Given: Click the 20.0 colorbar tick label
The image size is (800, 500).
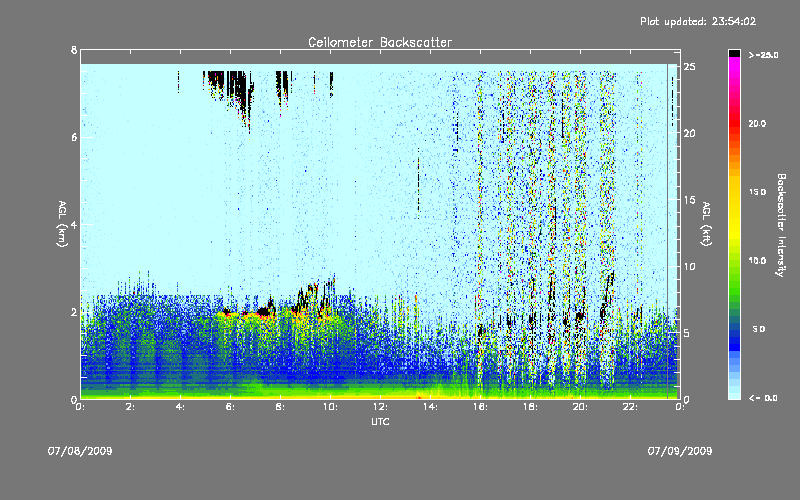Looking at the screenshot, I should (757, 123).
